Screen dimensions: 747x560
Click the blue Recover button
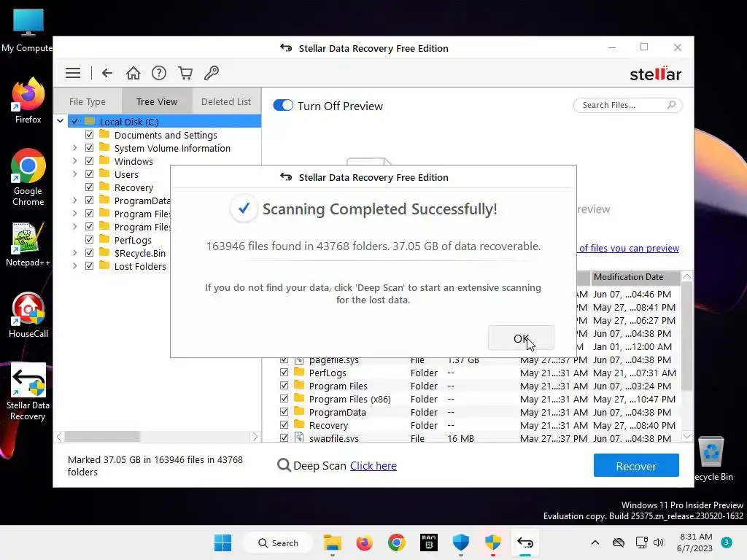click(x=636, y=466)
